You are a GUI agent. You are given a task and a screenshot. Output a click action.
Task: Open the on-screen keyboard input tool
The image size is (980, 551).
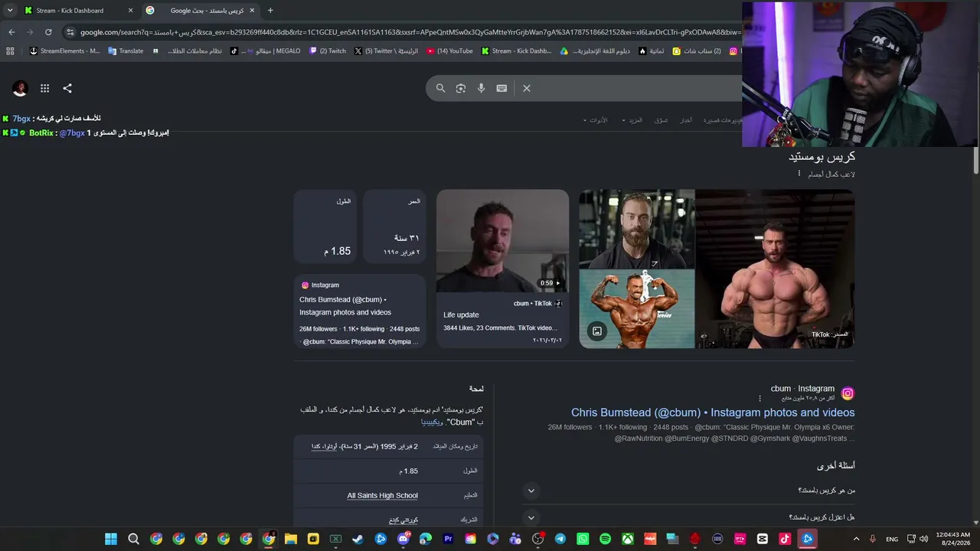(x=501, y=88)
